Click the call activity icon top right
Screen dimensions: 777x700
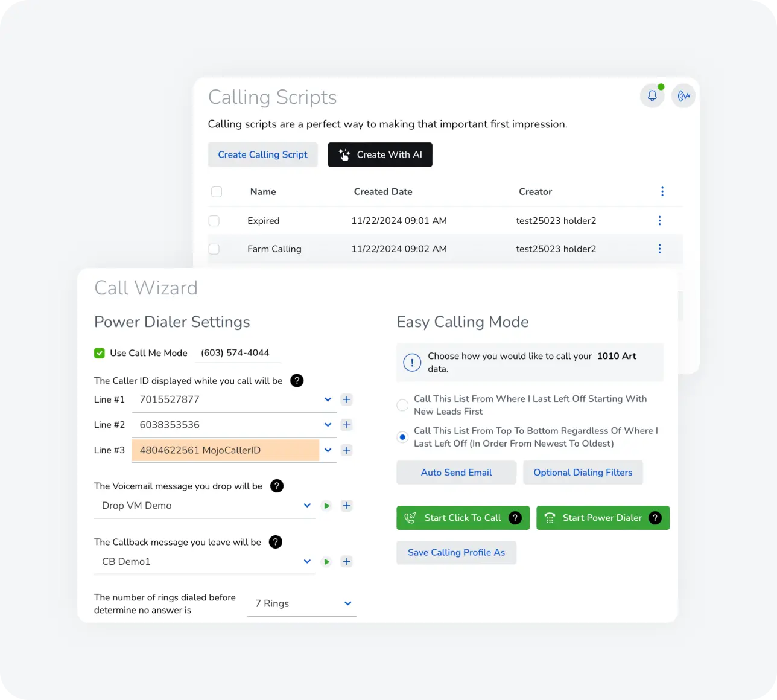(x=683, y=95)
